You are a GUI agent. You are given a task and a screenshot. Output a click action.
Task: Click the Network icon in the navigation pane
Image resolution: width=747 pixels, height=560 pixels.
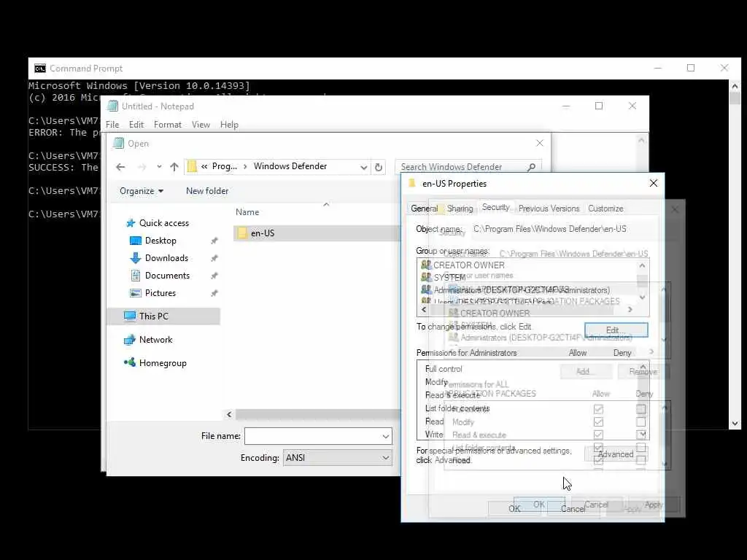coord(130,340)
